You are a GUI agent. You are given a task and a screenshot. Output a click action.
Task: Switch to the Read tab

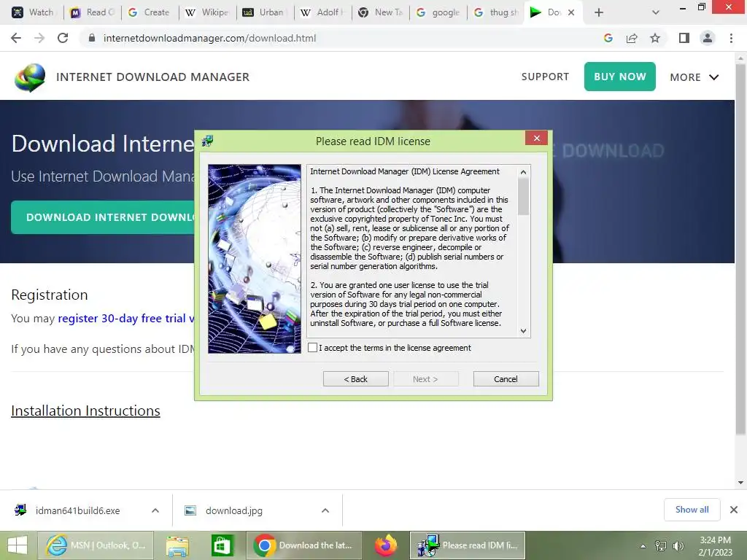click(93, 12)
